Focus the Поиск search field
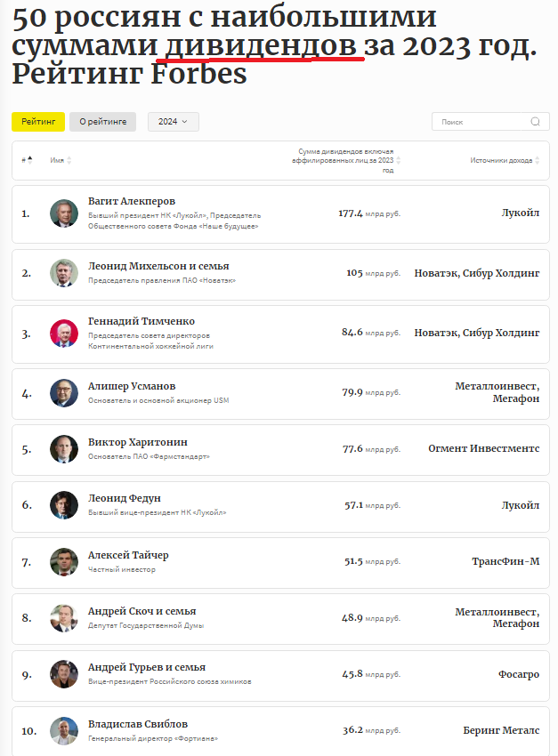The width and height of the screenshot is (558, 756). click(490, 122)
